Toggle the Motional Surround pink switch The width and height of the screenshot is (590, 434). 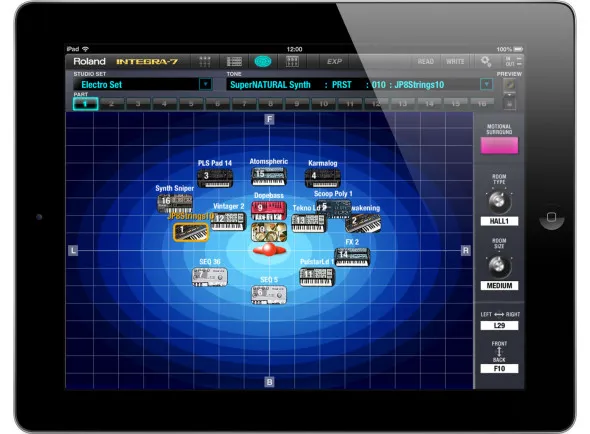click(499, 145)
